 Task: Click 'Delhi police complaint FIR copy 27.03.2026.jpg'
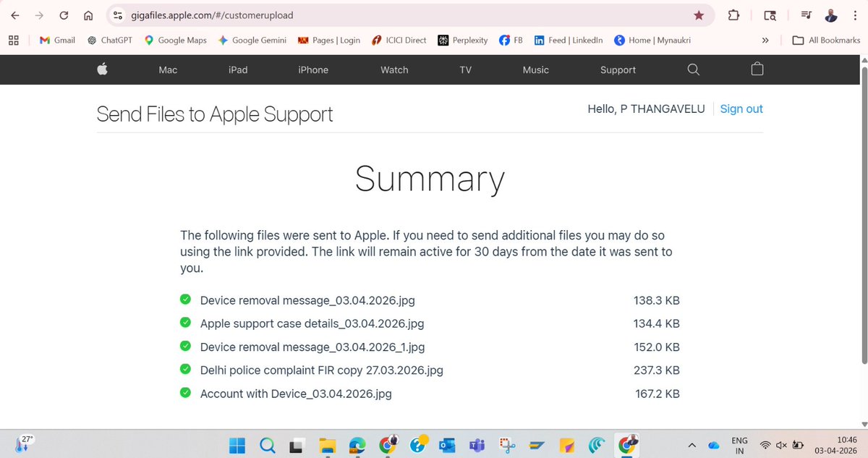321,370
